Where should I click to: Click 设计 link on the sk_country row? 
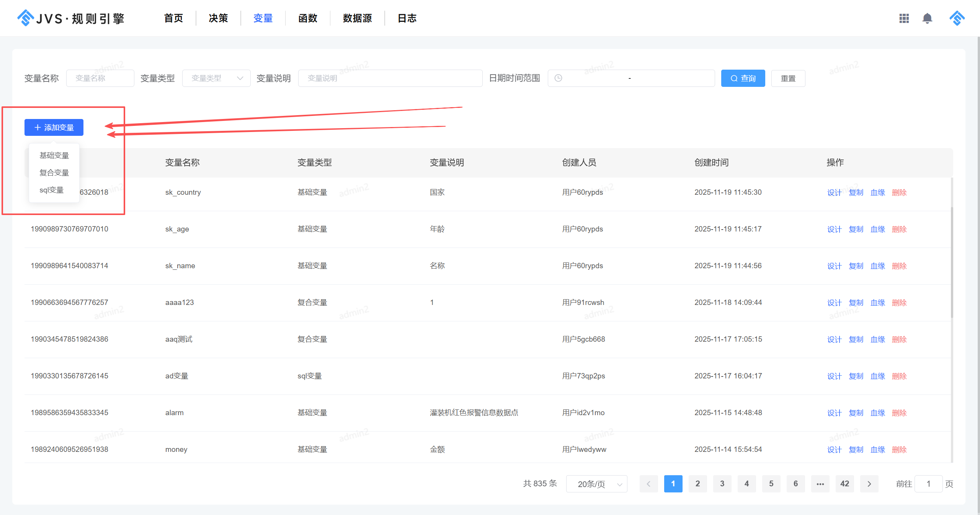(834, 192)
